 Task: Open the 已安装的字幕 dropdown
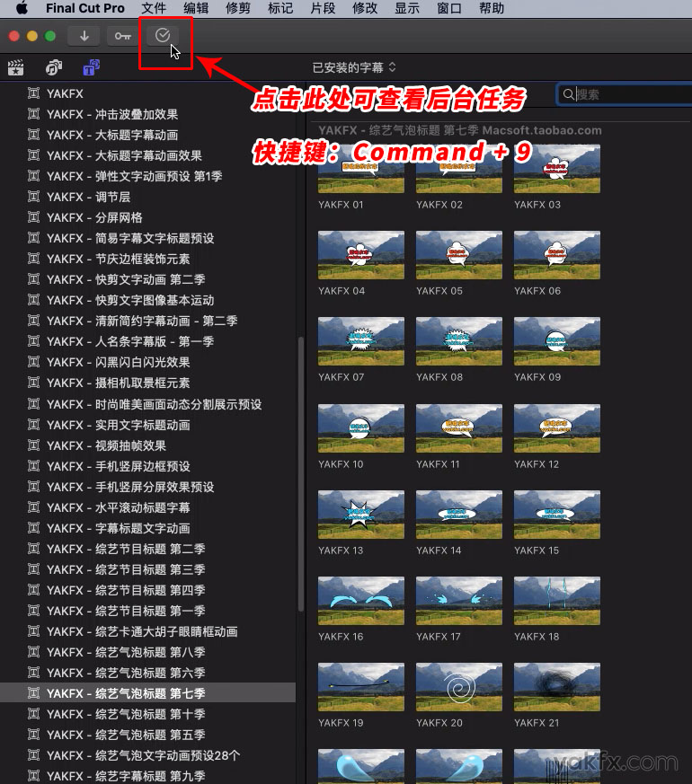[x=354, y=67]
